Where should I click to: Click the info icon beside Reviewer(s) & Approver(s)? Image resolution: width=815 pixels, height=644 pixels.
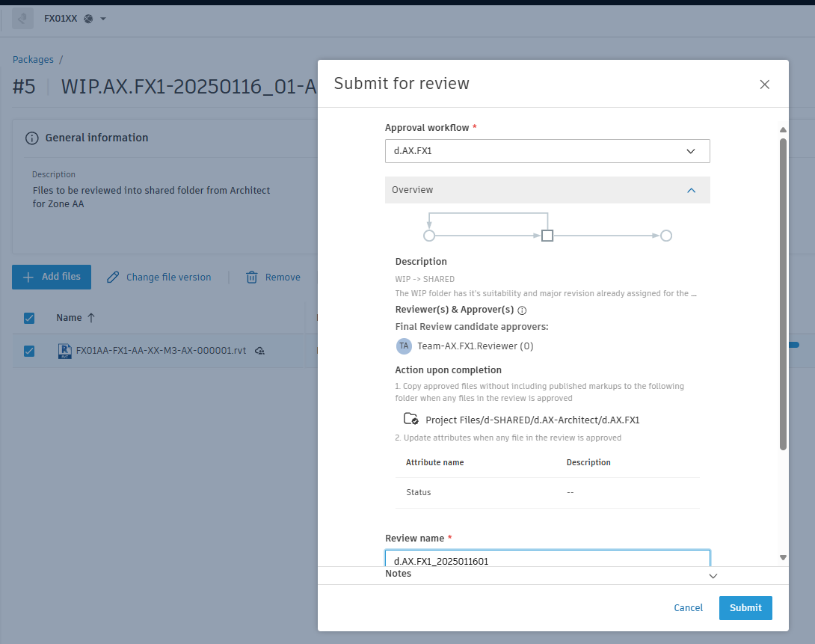click(523, 310)
